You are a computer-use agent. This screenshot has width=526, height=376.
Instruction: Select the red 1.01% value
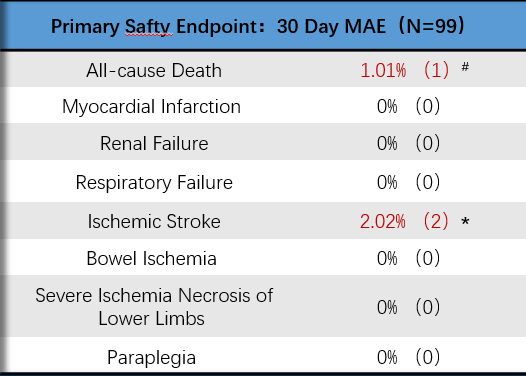tap(383, 71)
